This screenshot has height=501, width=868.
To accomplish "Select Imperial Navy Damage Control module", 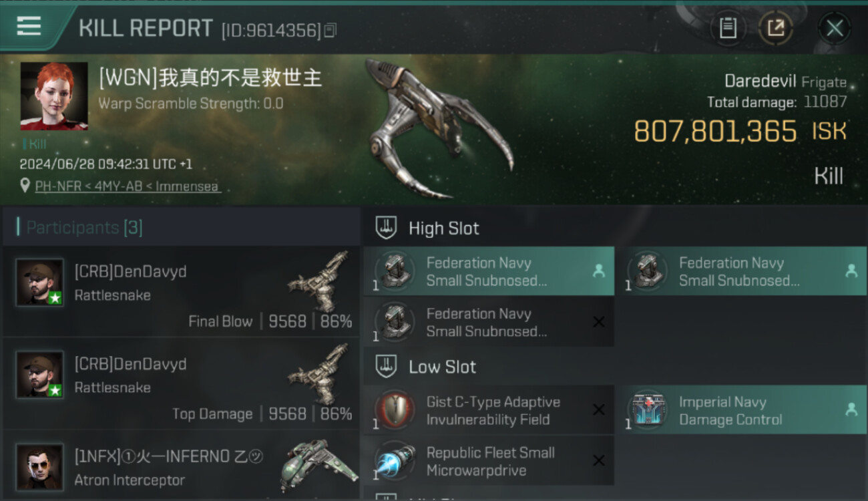I will 741,410.
